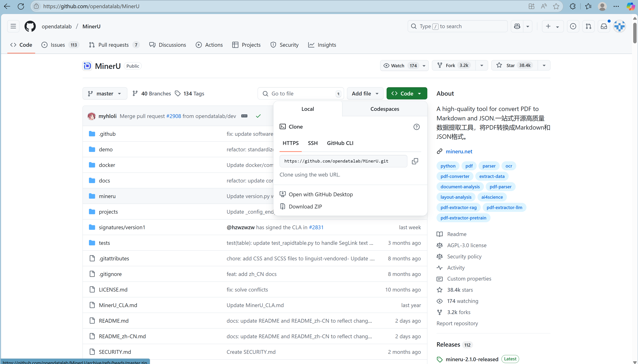Start Read aloud from the address bar
Image resolution: width=638 pixels, height=364 pixels.
(543, 6)
